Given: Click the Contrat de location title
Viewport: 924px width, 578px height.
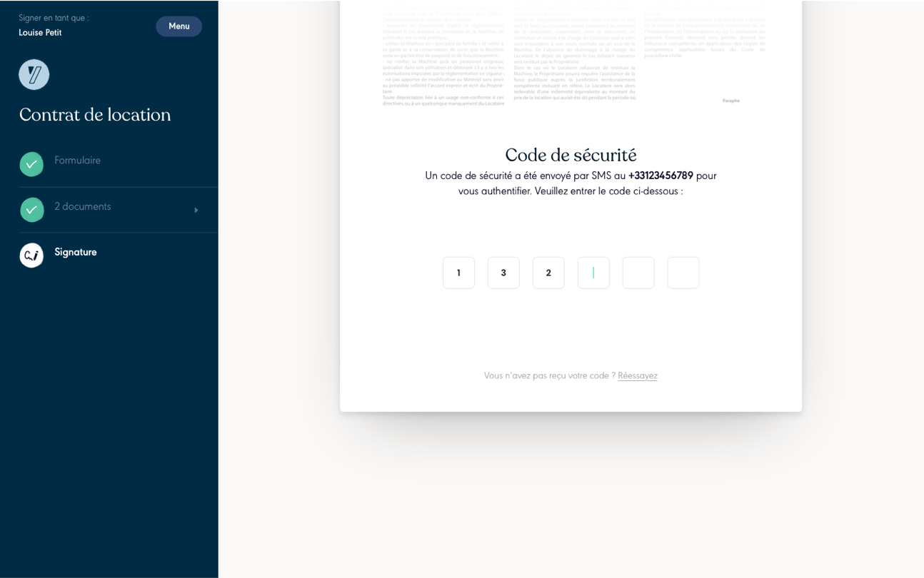Looking at the screenshot, I should click(95, 114).
